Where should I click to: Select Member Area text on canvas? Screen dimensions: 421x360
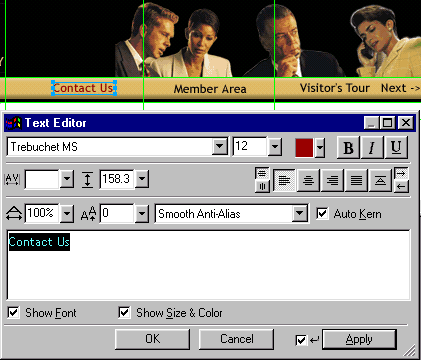click(x=210, y=89)
